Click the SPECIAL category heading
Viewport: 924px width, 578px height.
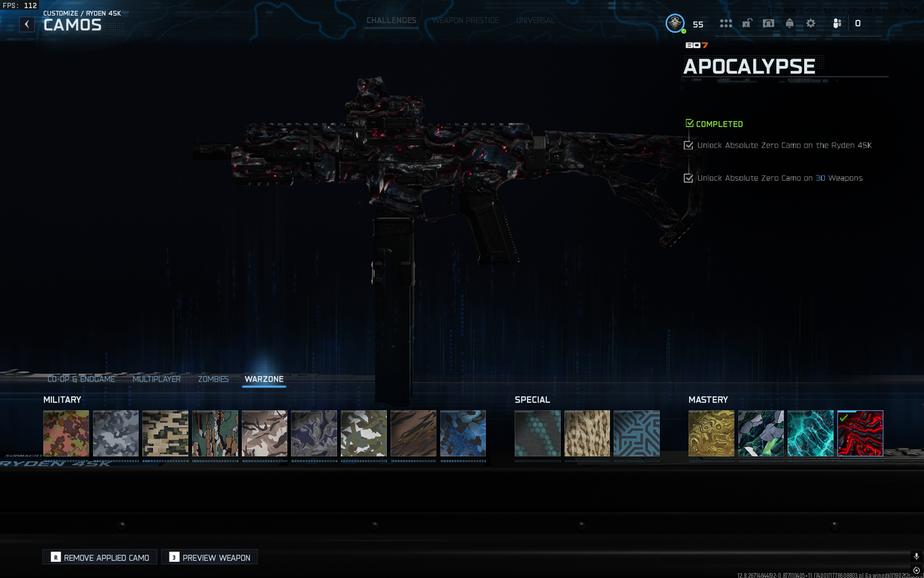pos(532,400)
